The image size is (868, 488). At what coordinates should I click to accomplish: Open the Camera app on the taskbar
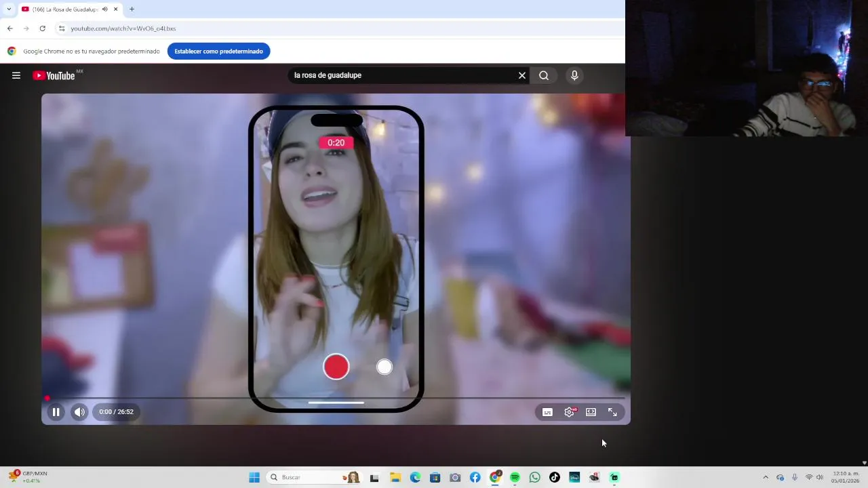click(x=455, y=477)
